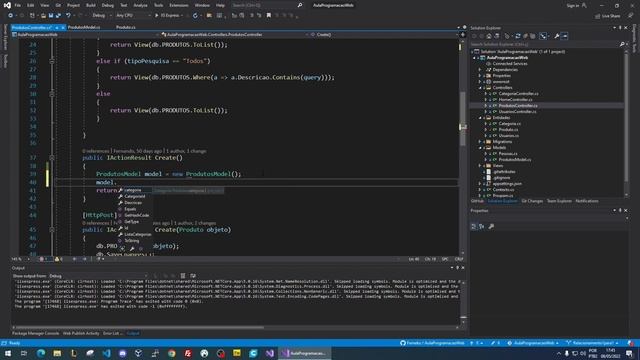Click the Navigate Backward toolbar icon
640x360 pixels.
pyautogui.click(x=10, y=16)
